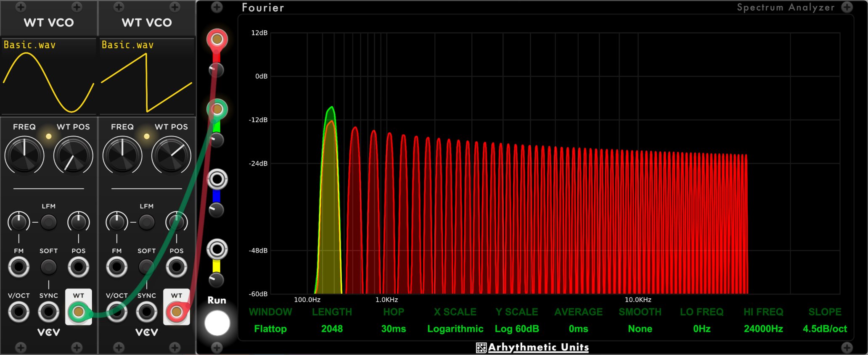This screenshot has width=868, height=355.
Task: Click sawtooth wavetable display on second WT VCO
Action: click(146, 76)
